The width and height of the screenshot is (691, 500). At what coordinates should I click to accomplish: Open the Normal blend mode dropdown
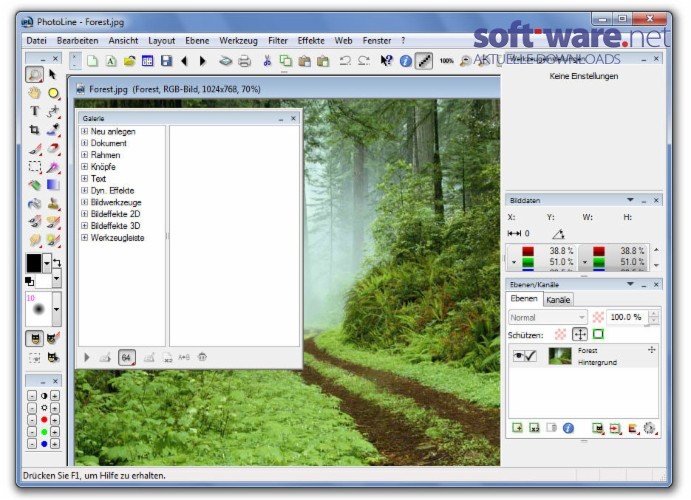[x=548, y=317]
